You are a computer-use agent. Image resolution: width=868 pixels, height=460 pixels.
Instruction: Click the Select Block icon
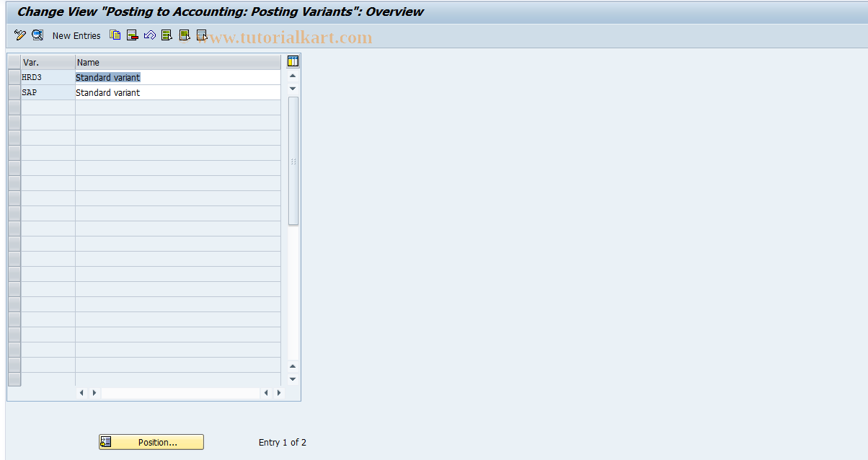click(x=185, y=35)
